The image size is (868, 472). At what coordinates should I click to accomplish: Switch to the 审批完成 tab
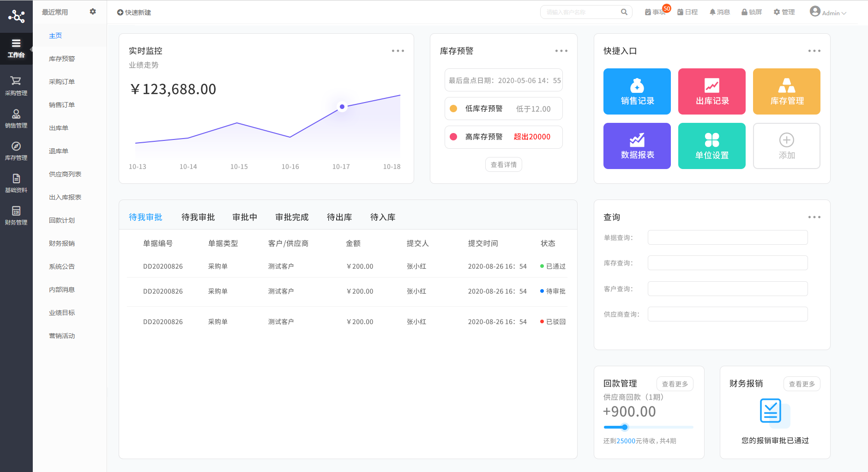point(291,217)
